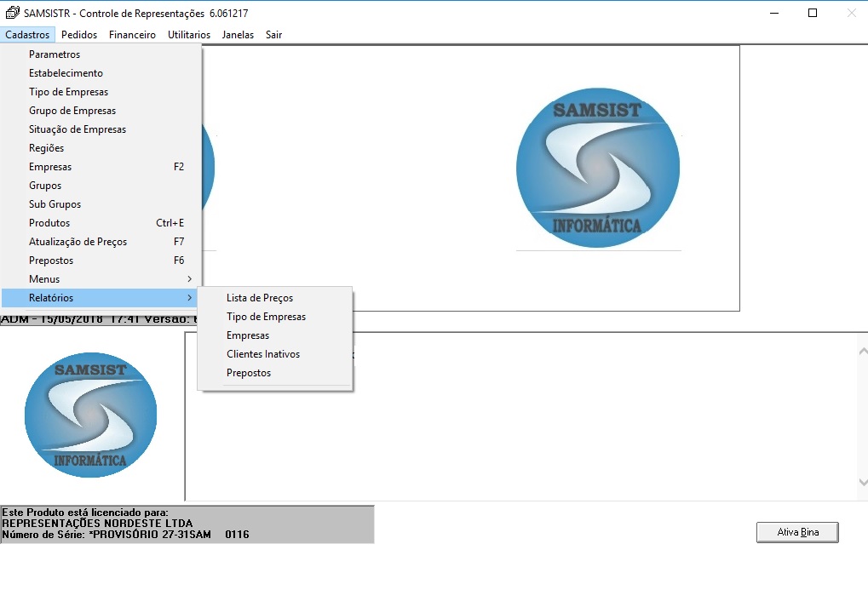The image size is (868, 590).
Task: Open the Janelas menu
Action: tap(238, 35)
